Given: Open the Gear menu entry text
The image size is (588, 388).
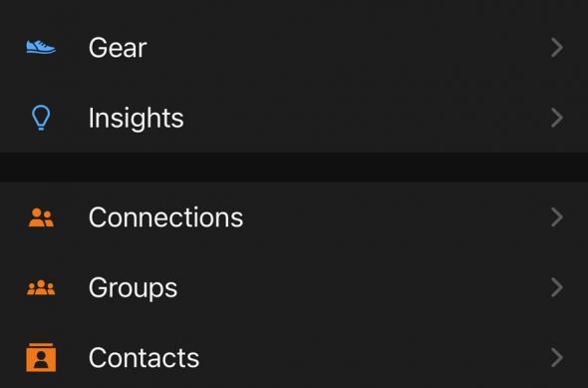Looking at the screenshot, I should coord(118,48).
